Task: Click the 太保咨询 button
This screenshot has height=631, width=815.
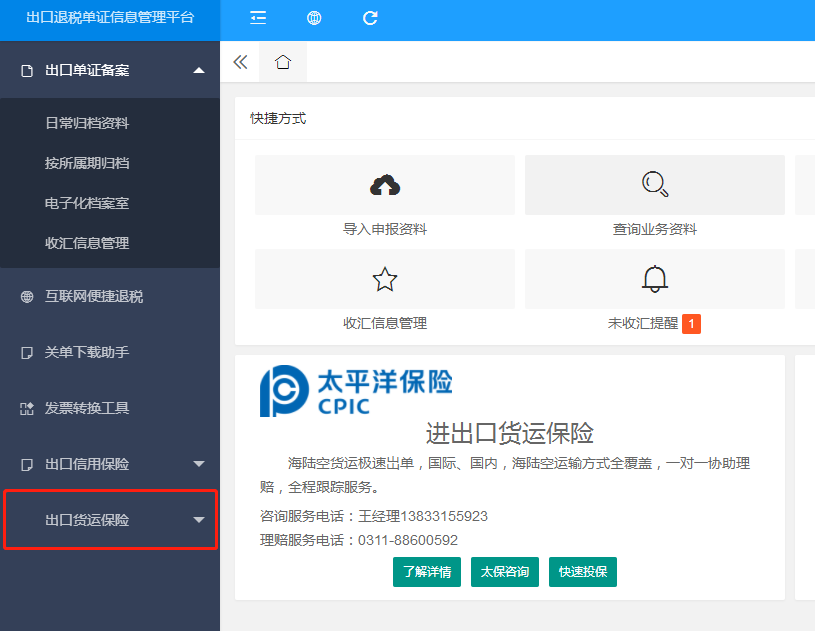Action: point(505,572)
